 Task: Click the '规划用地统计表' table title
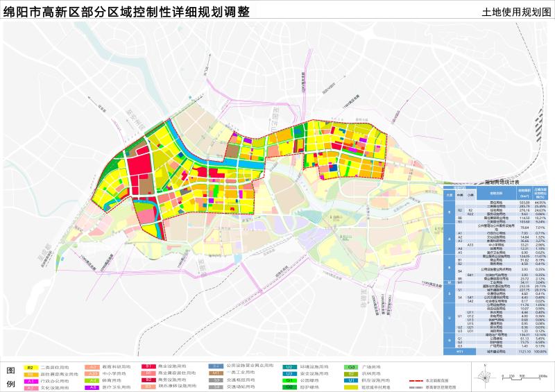tap(502, 182)
